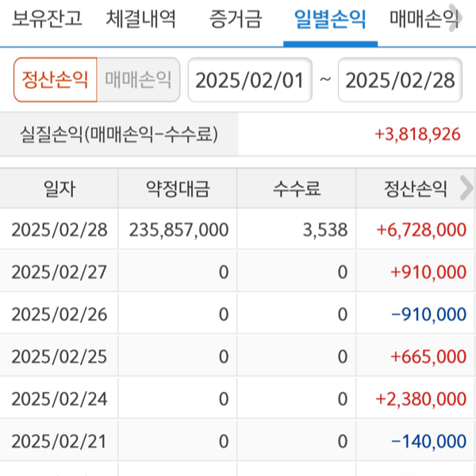The image size is (476, 476).
Task: Open the 체결내역 tab
Action: 141,18
